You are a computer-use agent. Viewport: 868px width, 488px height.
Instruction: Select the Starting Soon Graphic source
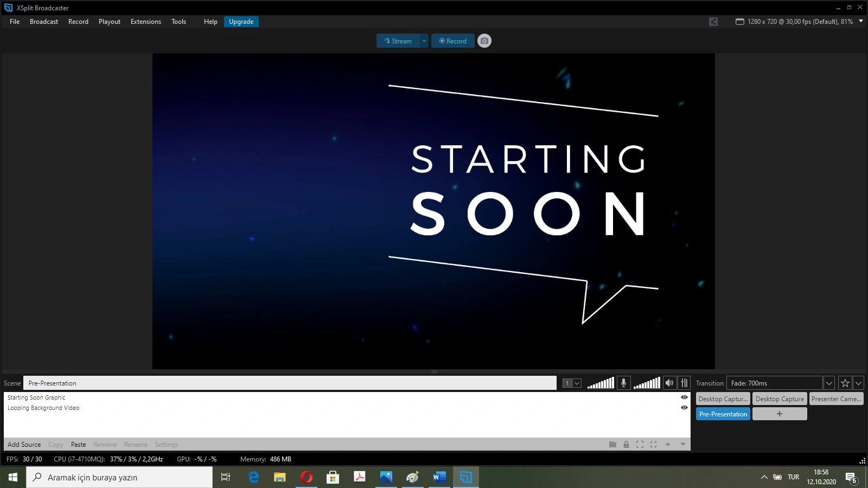(36, 397)
